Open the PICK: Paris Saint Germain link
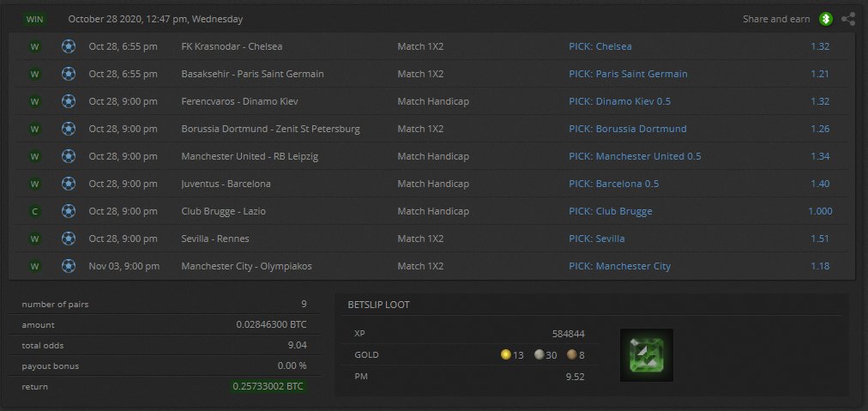 pyautogui.click(x=629, y=74)
